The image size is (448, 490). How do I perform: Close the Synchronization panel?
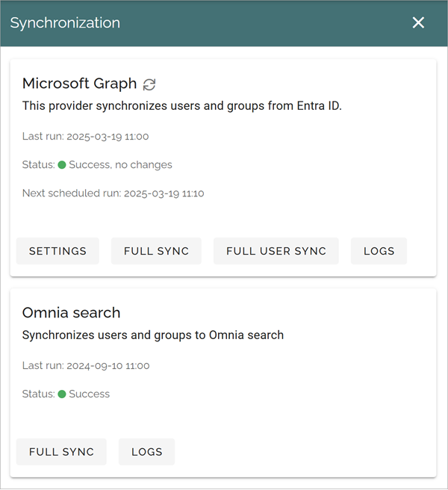click(x=418, y=22)
